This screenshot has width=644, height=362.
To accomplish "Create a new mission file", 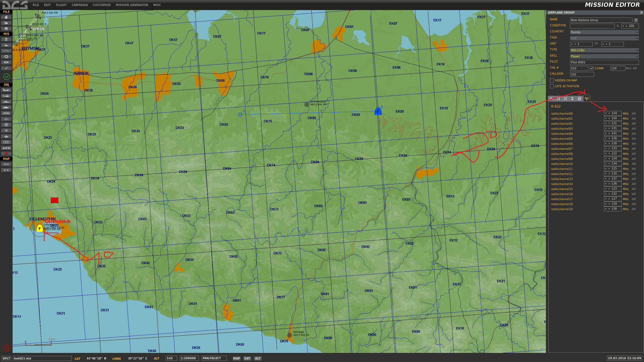I will pyautogui.click(x=6, y=17).
